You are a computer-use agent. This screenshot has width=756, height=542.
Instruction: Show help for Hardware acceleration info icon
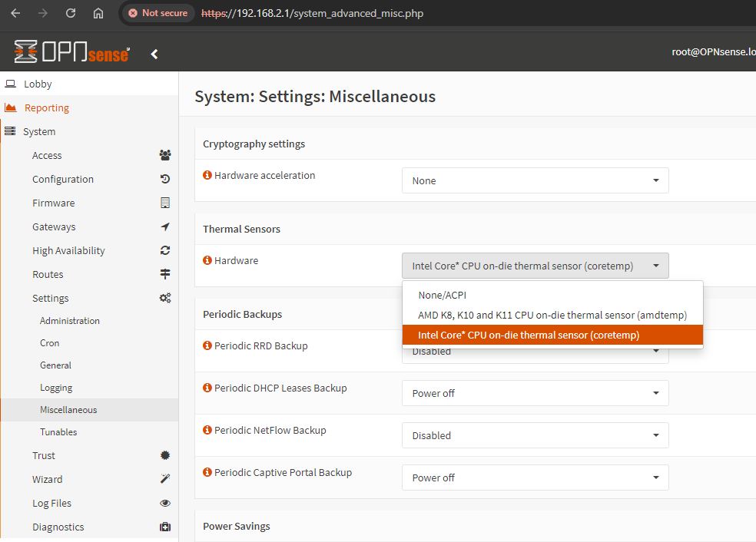[x=207, y=175]
